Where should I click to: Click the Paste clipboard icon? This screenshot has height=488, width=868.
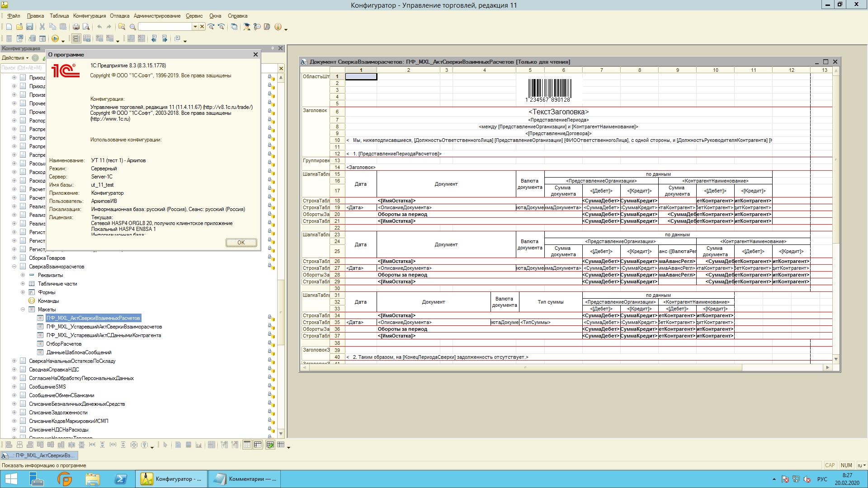click(63, 27)
